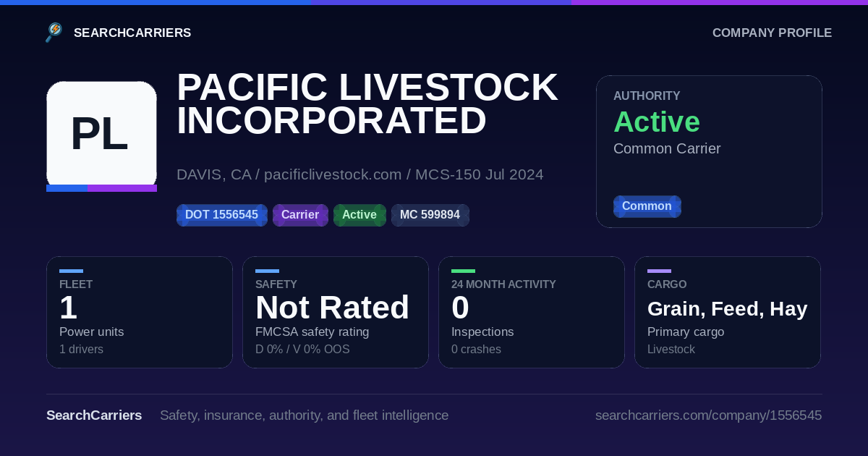Click the Grain, Feed, Hay cargo value

tap(728, 309)
